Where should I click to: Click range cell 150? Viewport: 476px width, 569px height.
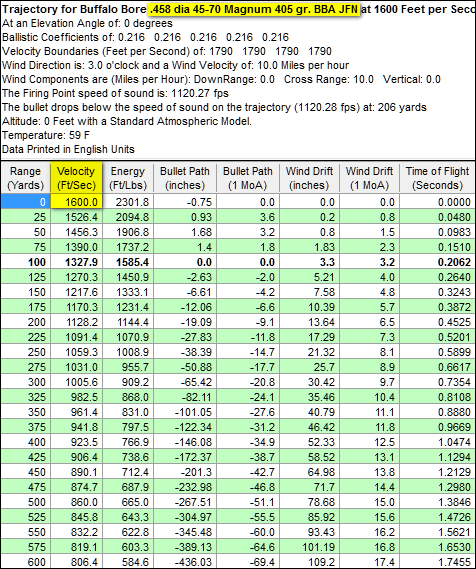click(25, 292)
